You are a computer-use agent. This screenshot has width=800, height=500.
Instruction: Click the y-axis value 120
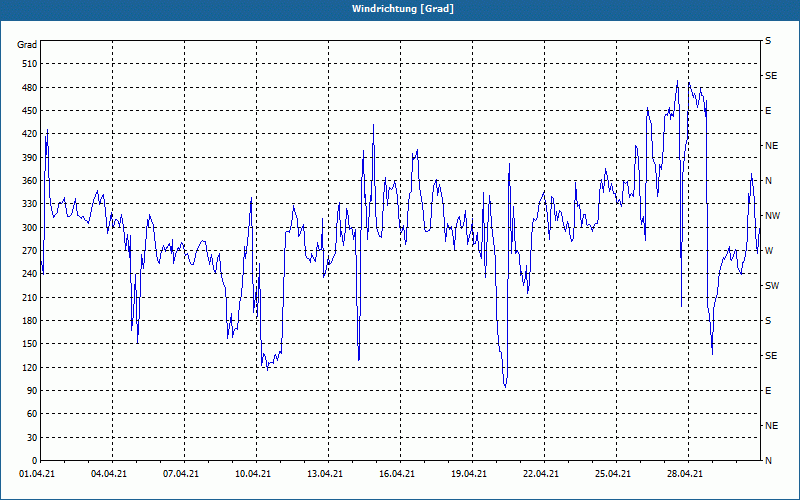(x=30, y=367)
